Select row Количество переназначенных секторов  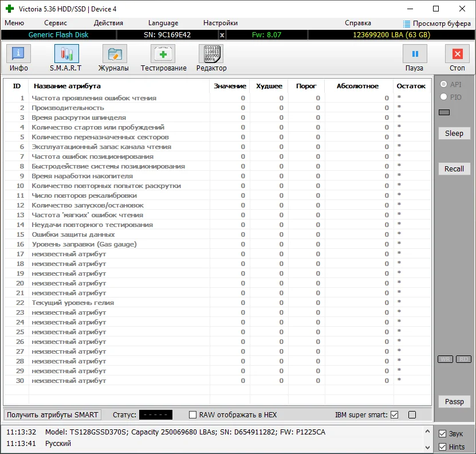[x=217, y=137]
